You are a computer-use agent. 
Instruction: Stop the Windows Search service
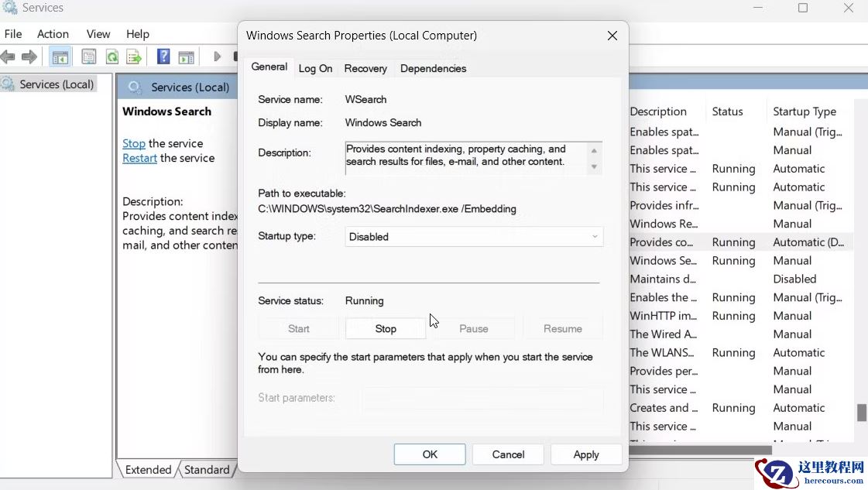pos(385,328)
